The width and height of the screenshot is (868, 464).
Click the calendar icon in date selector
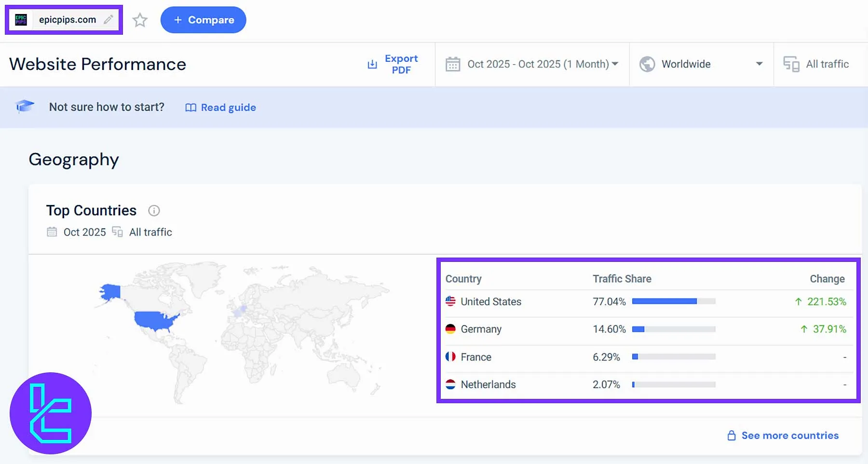(453, 64)
